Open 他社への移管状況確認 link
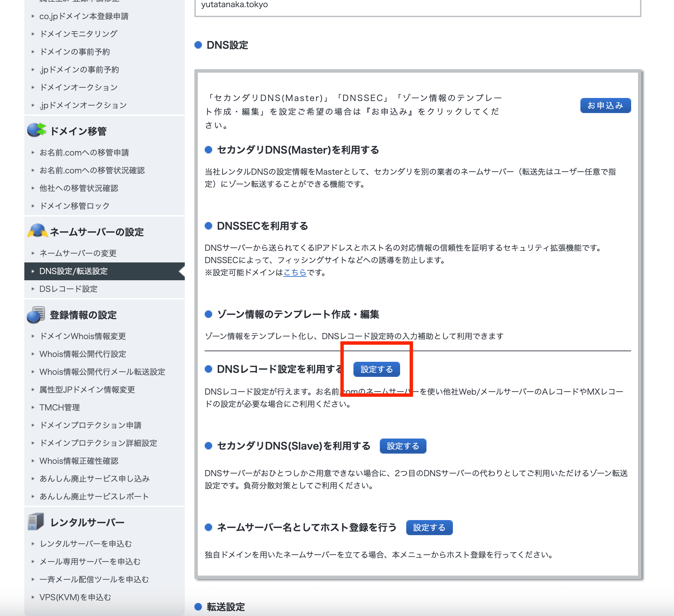Screen dimensions: 674x616 point(79,188)
